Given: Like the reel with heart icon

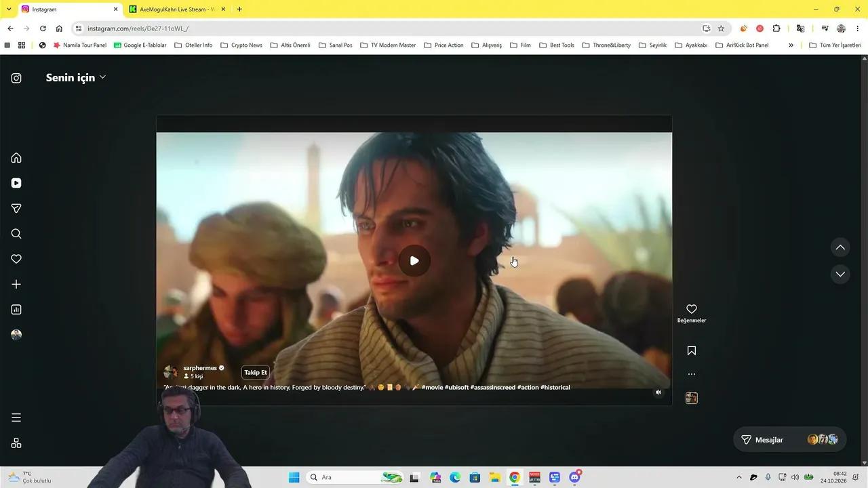Looking at the screenshot, I should click(x=692, y=309).
